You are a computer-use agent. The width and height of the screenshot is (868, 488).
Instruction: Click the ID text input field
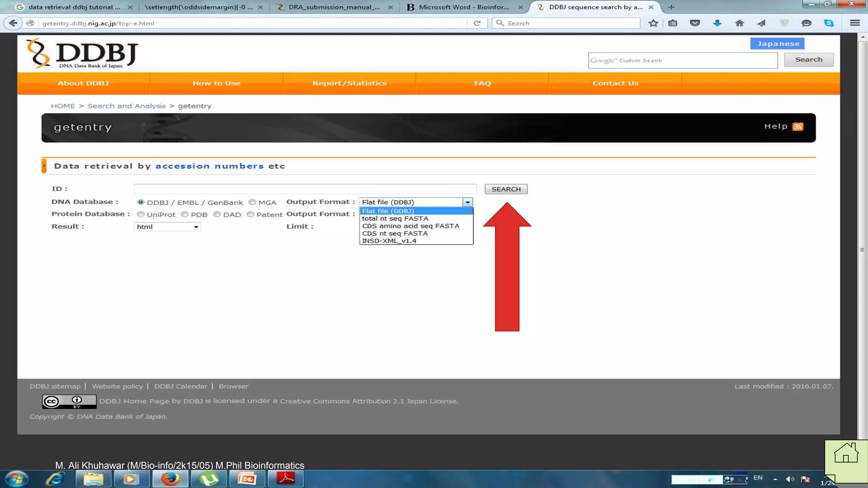click(305, 189)
